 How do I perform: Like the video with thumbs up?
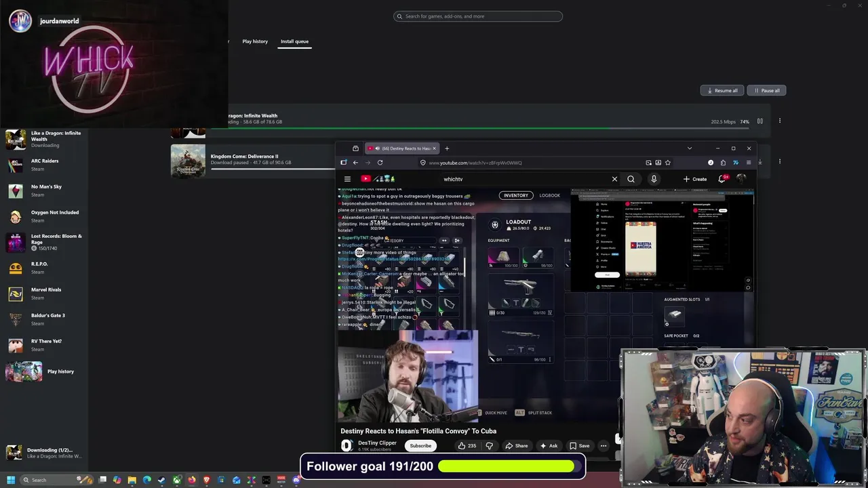[467, 445]
